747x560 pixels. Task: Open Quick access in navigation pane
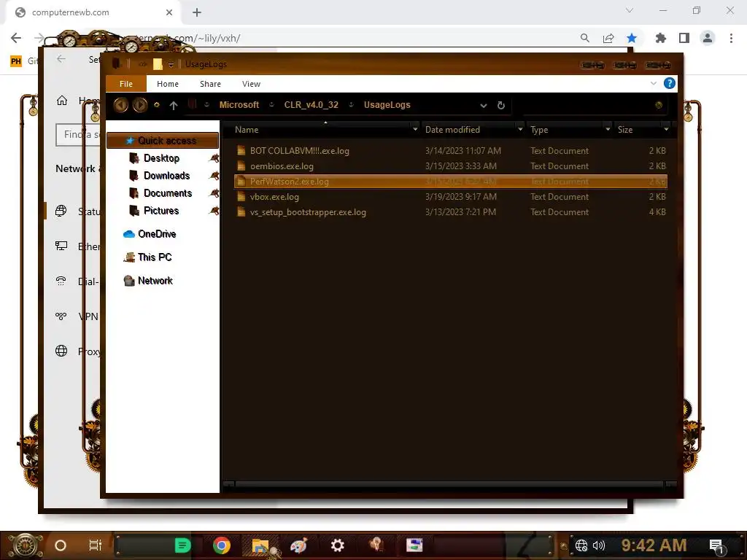[x=163, y=141]
